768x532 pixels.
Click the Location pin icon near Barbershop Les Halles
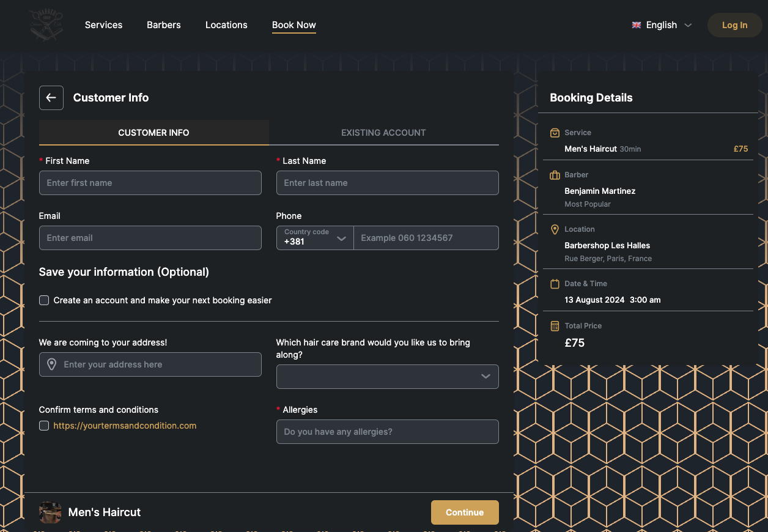click(555, 229)
